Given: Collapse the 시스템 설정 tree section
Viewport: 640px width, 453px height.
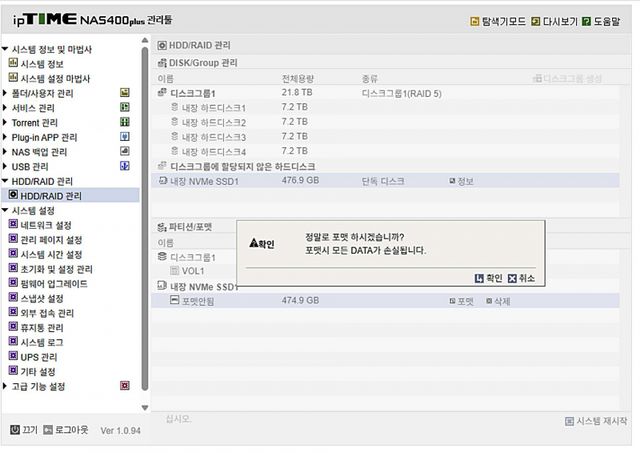Looking at the screenshot, I should (x=5, y=211).
